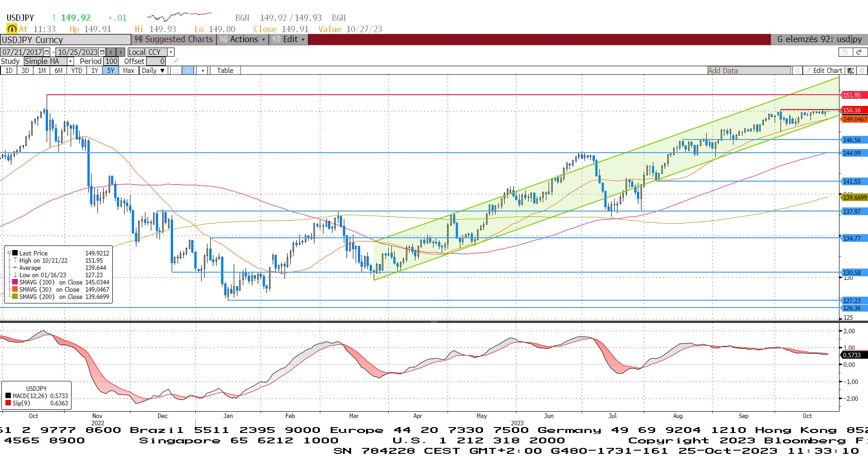Click the Period input field
The image size is (868, 476).
pyautogui.click(x=111, y=61)
